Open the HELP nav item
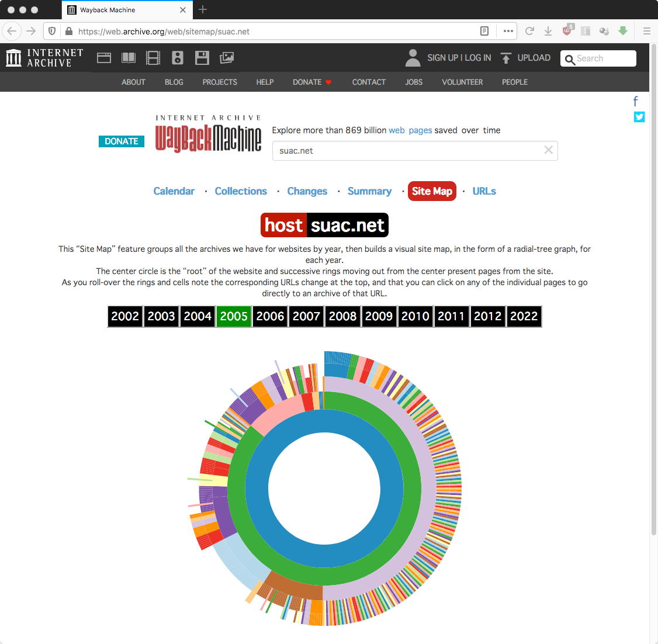This screenshot has width=658, height=644. pyautogui.click(x=265, y=82)
